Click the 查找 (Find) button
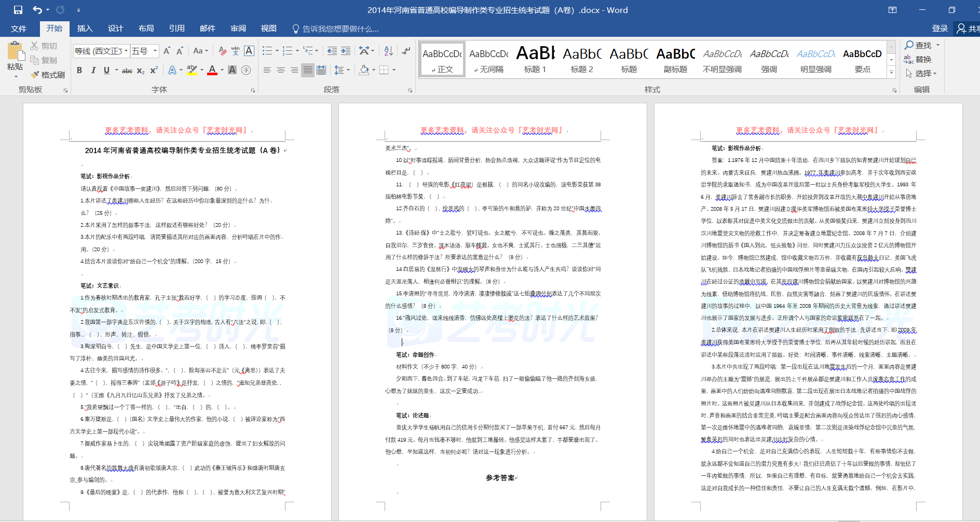 pyautogui.click(x=918, y=45)
